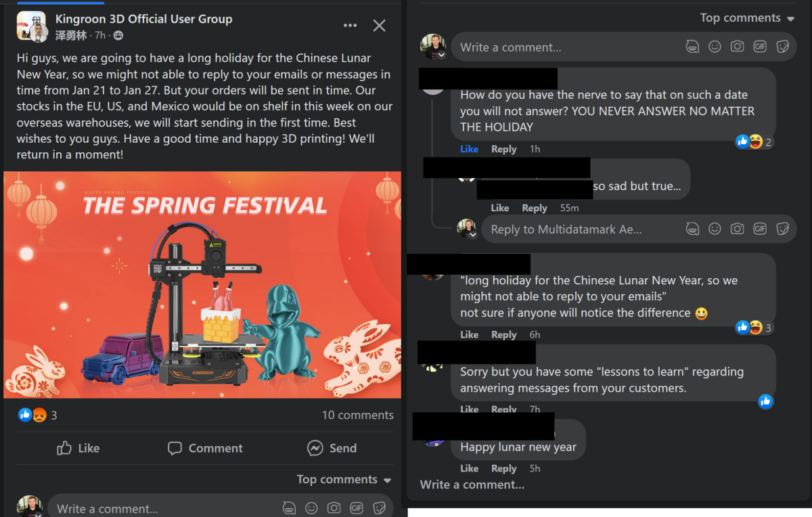Toggle Like on the "Happy lunar new year" comment
This screenshot has width=812, height=517.
pos(469,468)
